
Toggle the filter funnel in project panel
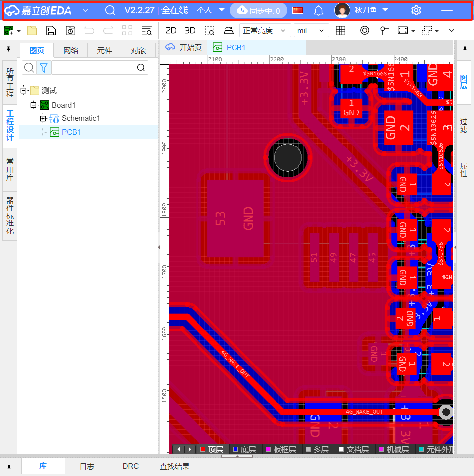pyautogui.click(x=44, y=68)
